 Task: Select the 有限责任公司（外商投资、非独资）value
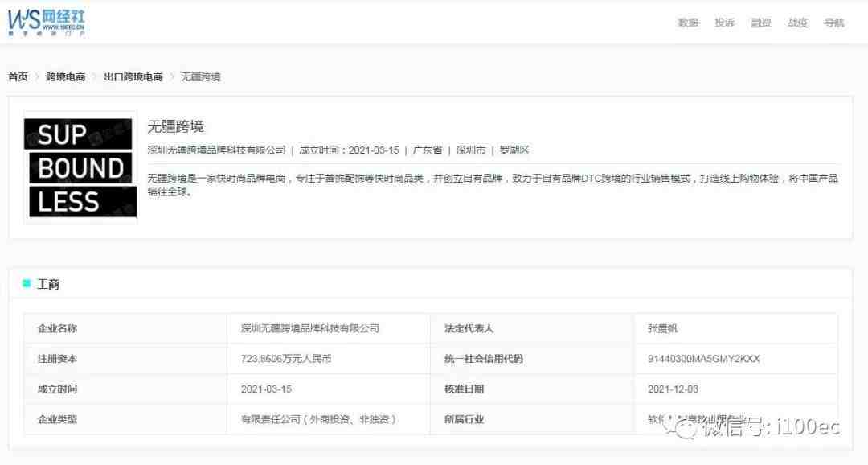[319, 420]
